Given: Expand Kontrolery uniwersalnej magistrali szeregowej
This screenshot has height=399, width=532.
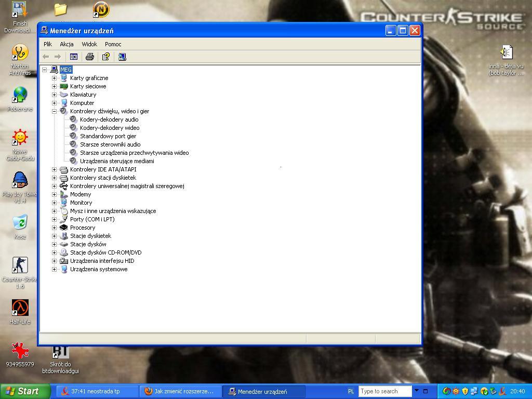Looking at the screenshot, I should point(54,187).
